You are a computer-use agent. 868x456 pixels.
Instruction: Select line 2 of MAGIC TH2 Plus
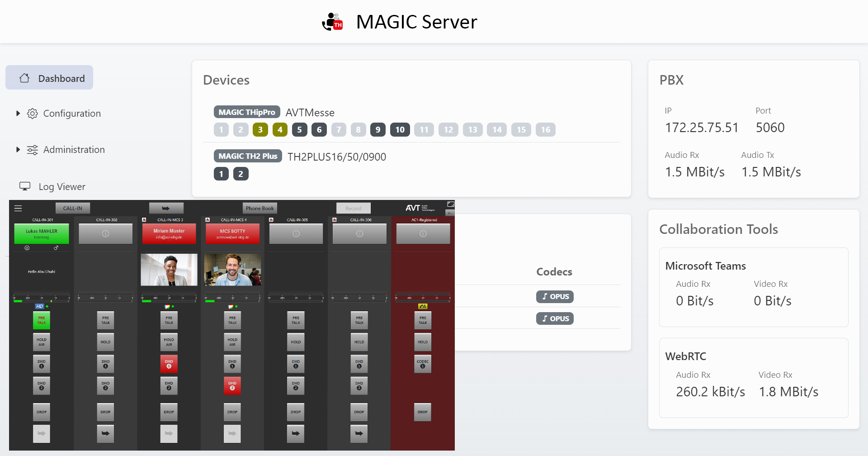click(241, 174)
